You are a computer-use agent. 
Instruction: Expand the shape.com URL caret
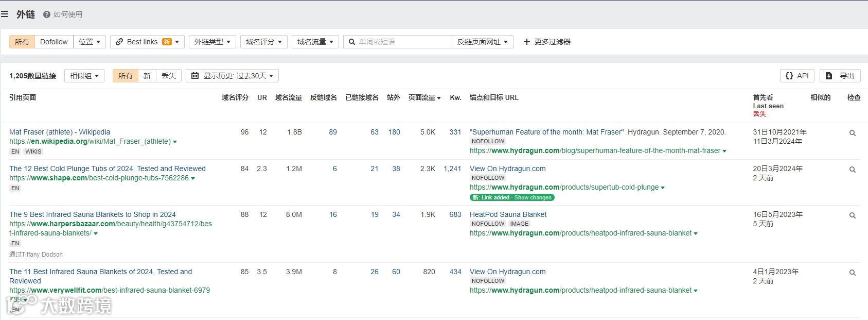[x=193, y=178]
